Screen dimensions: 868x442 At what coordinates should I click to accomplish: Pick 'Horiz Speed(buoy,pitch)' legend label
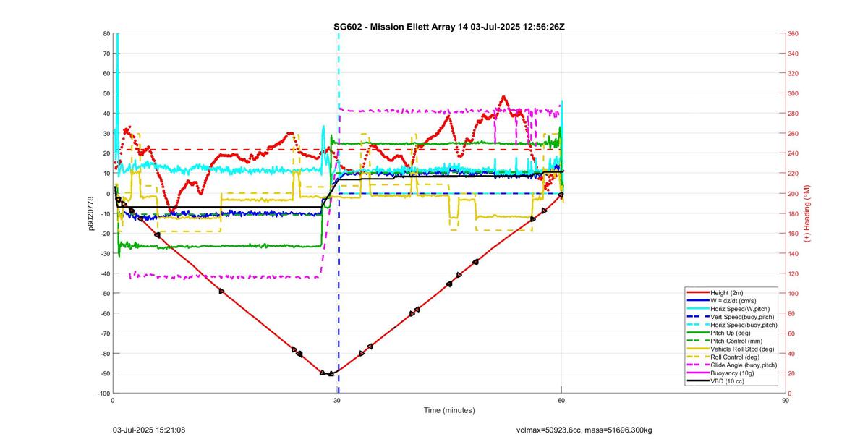tap(744, 325)
